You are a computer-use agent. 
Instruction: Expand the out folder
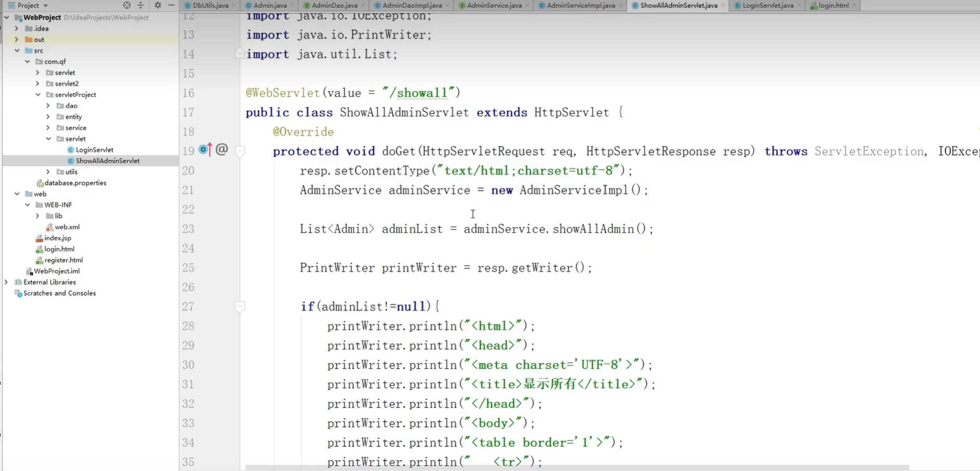coord(17,40)
